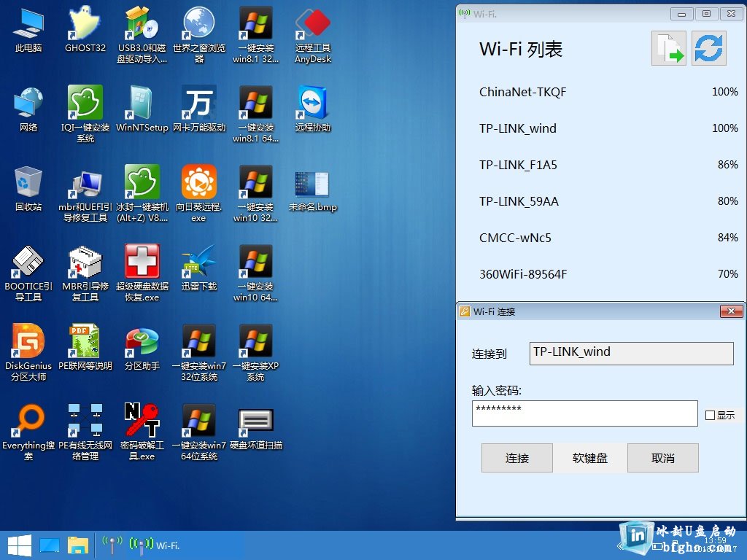The image size is (747, 560).
Task: Select the PE联网等说明 PDF icon
Action: coord(85,348)
